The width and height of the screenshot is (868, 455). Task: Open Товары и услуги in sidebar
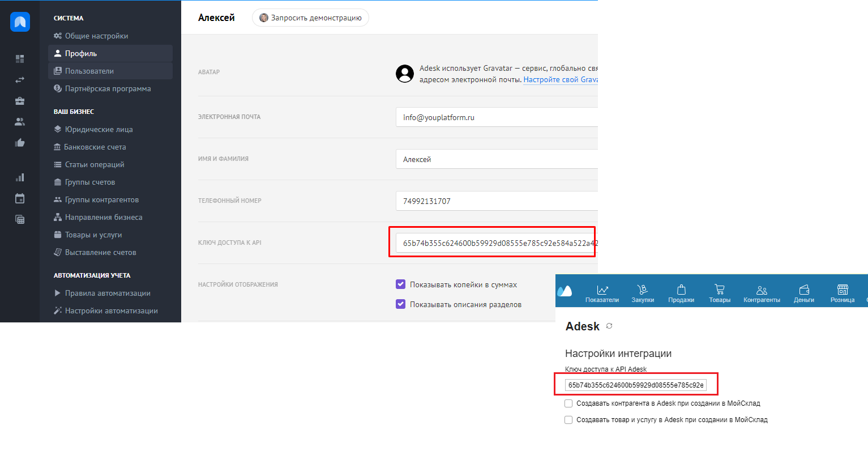click(110, 235)
